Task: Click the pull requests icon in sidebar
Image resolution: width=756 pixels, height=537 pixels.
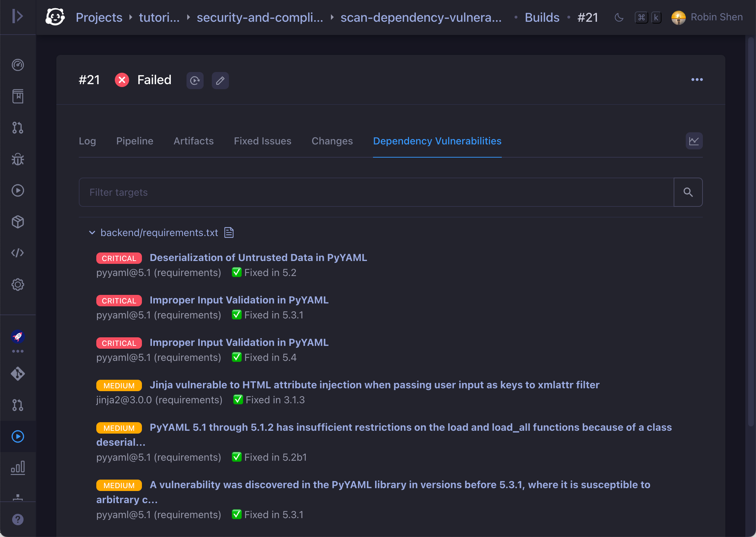Action: tap(17, 128)
